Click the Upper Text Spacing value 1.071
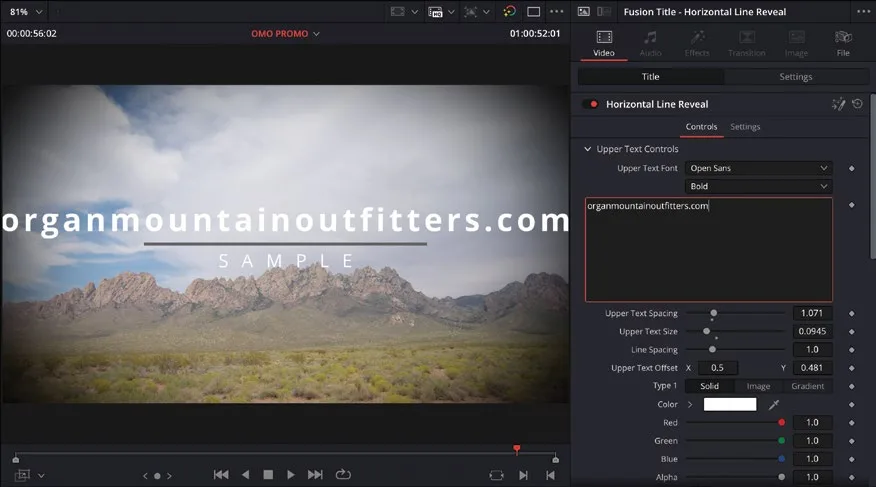The height and width of the screenshot is (487, 876). point(812,313)
